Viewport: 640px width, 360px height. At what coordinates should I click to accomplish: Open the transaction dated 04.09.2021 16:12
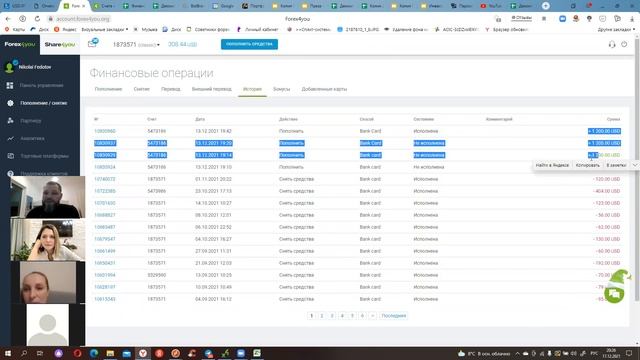click(104, 299)
